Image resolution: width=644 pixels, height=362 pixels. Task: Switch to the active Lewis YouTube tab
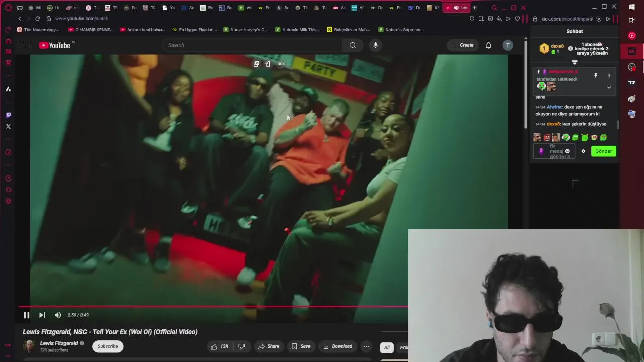tap(456, 8)
